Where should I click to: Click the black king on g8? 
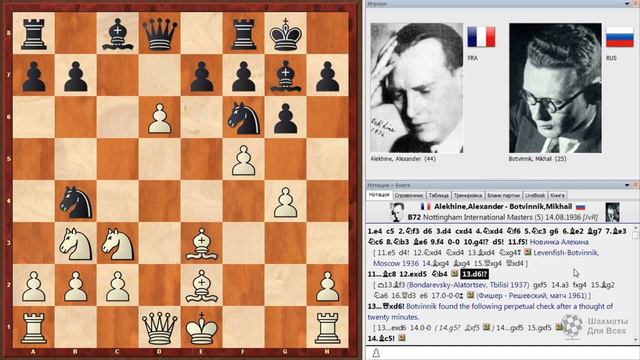pyautogui.click(x=285, y=34)
